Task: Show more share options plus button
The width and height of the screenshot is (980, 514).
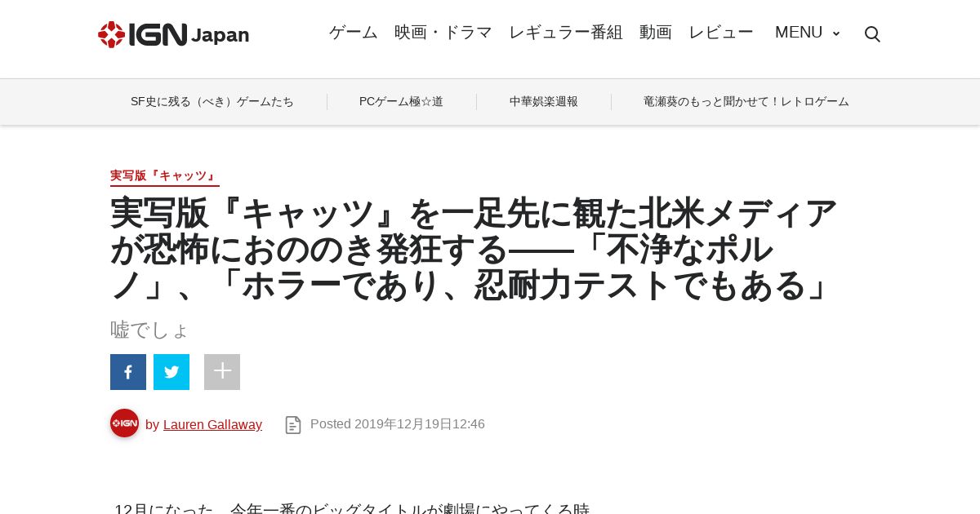Action: tap(222, 372)
